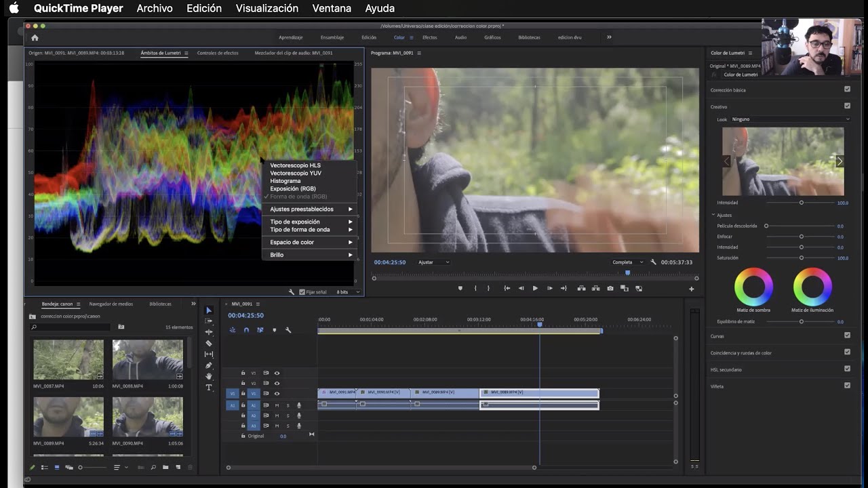
Task: Open the Audio workspace
Action: click(460, 37)
